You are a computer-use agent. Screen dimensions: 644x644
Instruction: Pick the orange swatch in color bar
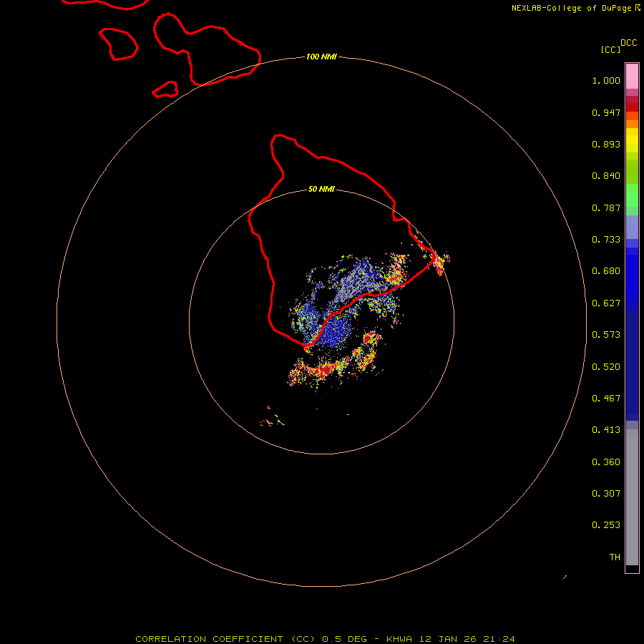tap(632, 124)
